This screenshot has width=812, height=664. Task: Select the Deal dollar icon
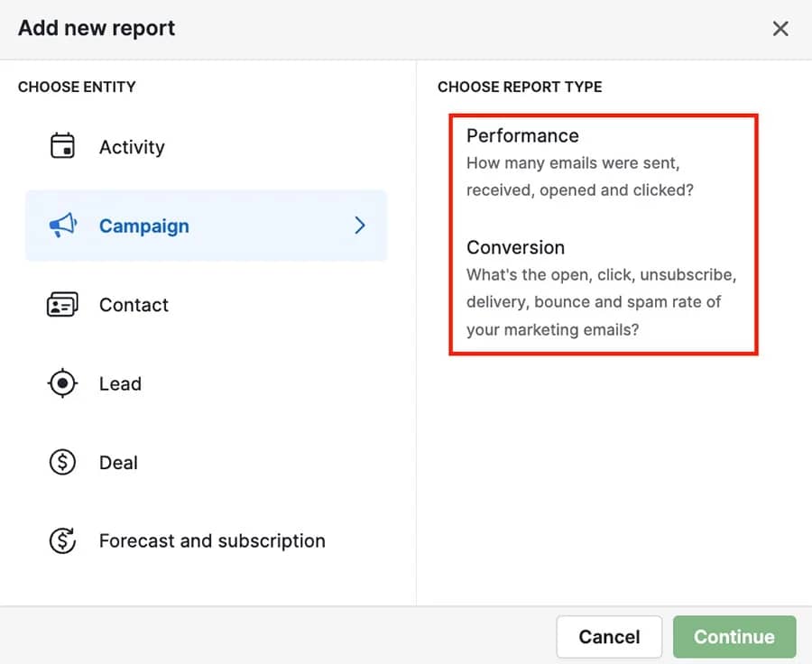point(62,462)
